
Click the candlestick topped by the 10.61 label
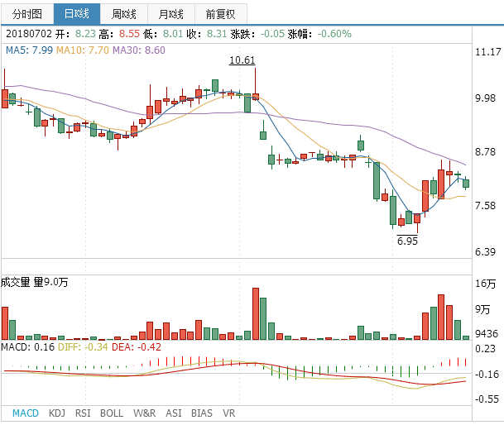coord(256,84)
